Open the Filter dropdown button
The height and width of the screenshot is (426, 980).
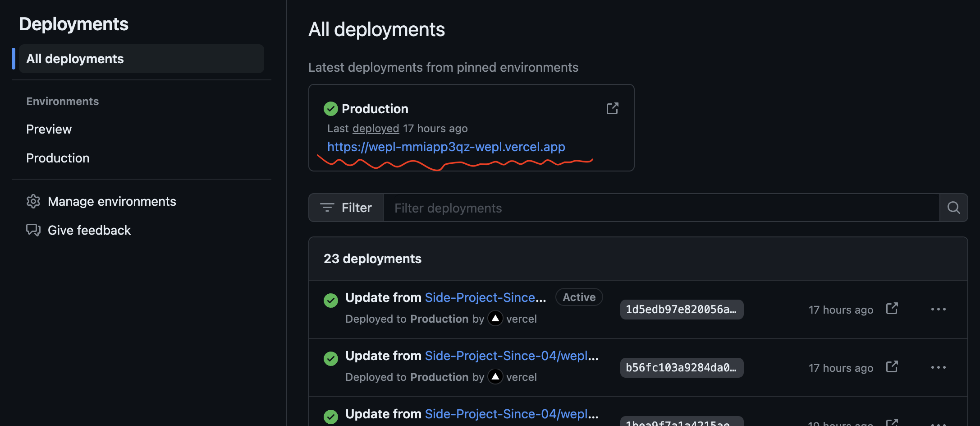[x=346, y=208]
